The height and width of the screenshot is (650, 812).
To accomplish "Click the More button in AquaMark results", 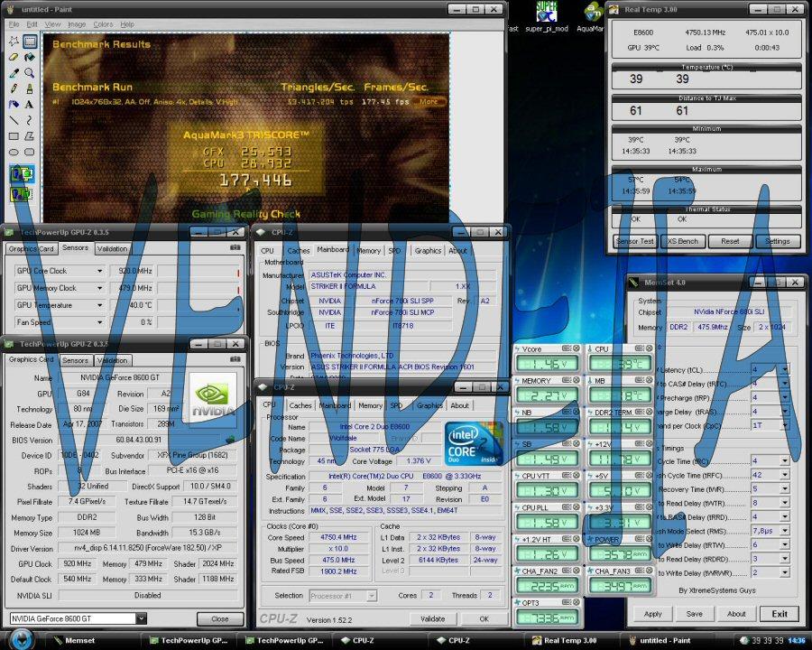I will pos(429,102).
